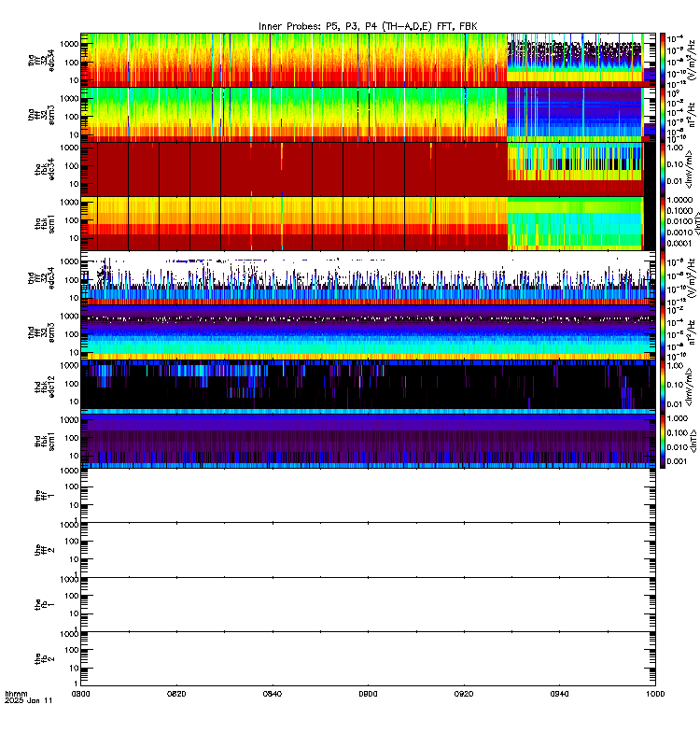Click the 0920 time axis label
This screenshot has height=747, width=700.
click(464, 694)
